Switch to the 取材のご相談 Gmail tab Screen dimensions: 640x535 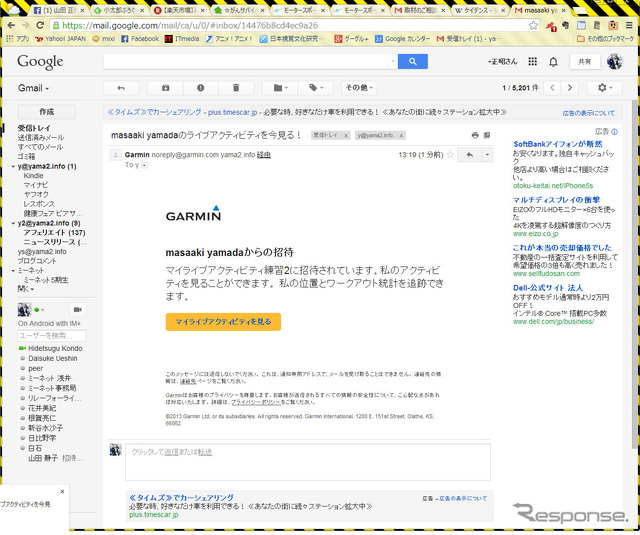[x=420, y=10]
